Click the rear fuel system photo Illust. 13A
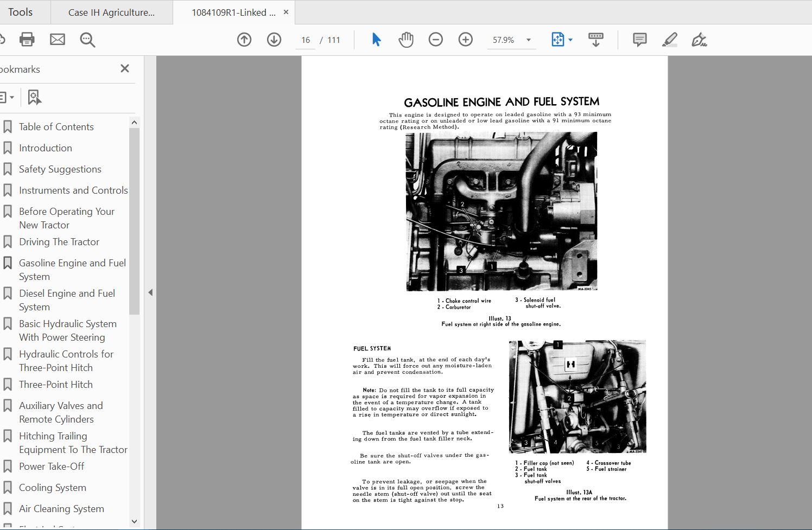 coord(578,397)
